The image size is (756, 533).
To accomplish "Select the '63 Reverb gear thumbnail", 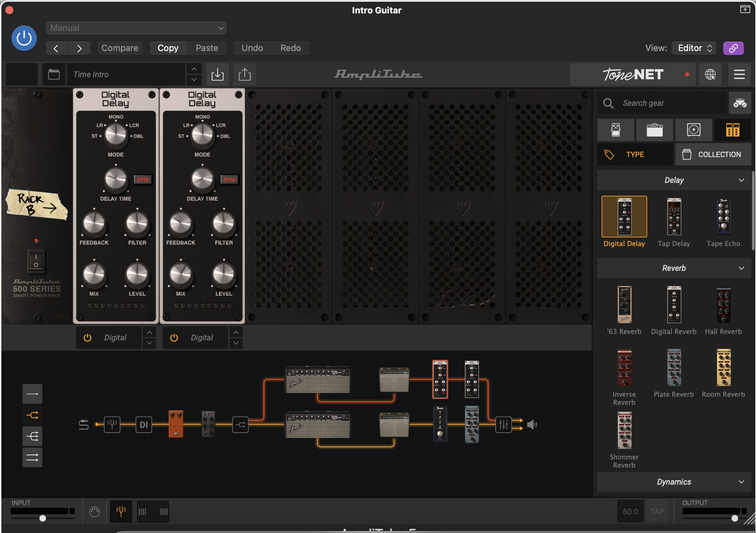I will click(x=624, y=304).
